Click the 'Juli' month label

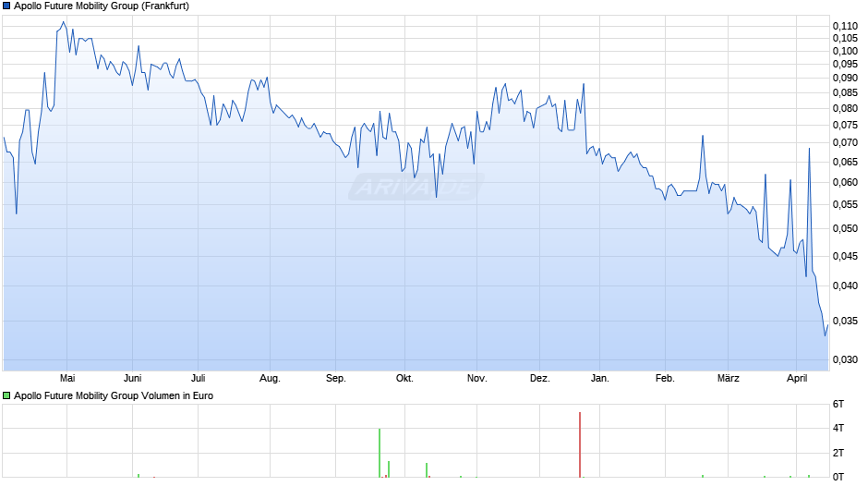199,378
